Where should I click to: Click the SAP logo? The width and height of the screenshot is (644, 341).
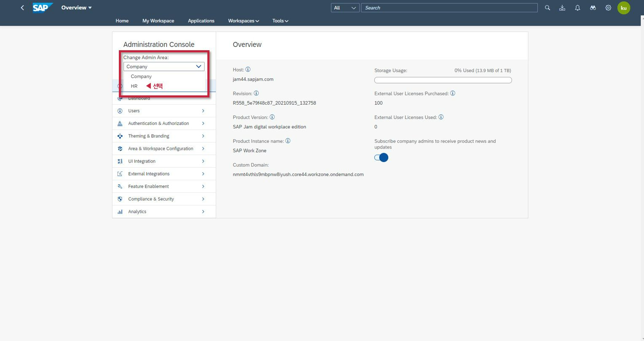(x=43, y=8)
